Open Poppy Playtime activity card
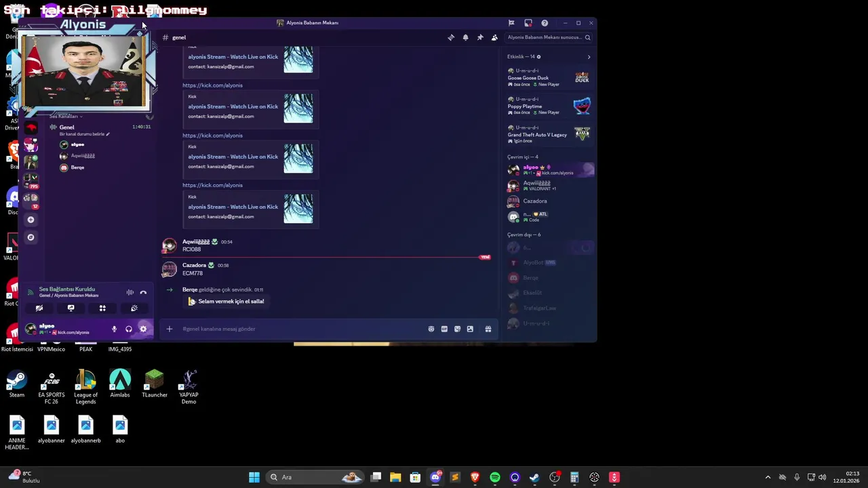The height and width of the screenshot is (488, 868). [x=549, y=106]
